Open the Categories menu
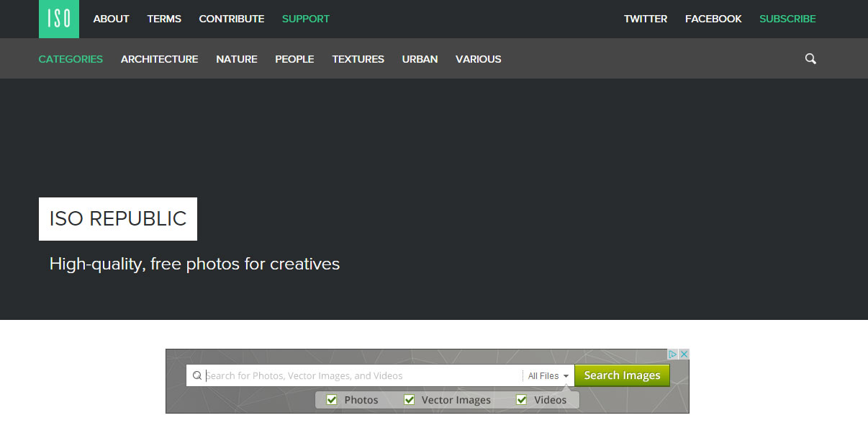 tap(71, 59)
